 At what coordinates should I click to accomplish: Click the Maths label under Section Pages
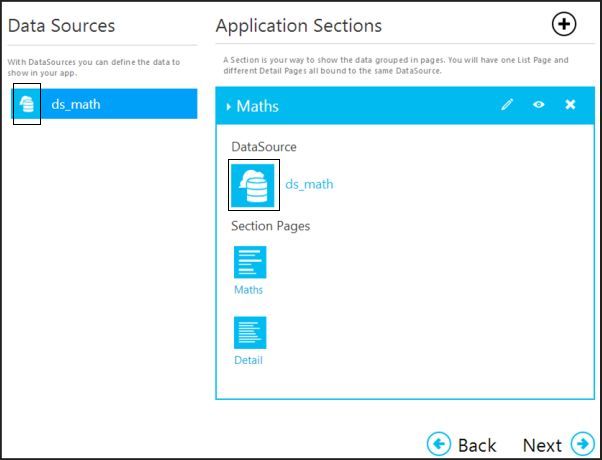249,290
